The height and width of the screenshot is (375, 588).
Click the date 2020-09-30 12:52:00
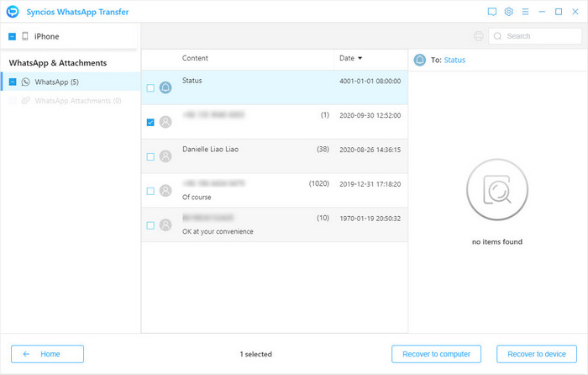tap(370, 115)
